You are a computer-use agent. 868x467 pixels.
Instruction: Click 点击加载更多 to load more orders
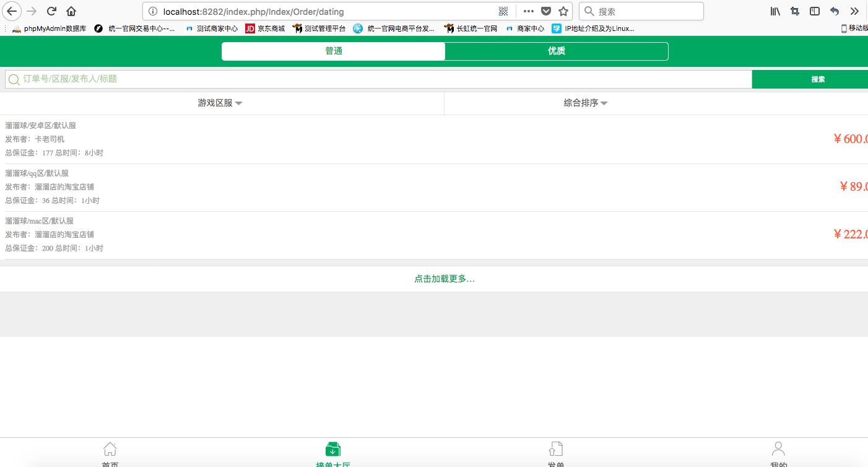pyautogui.click(x=445, y=279)
